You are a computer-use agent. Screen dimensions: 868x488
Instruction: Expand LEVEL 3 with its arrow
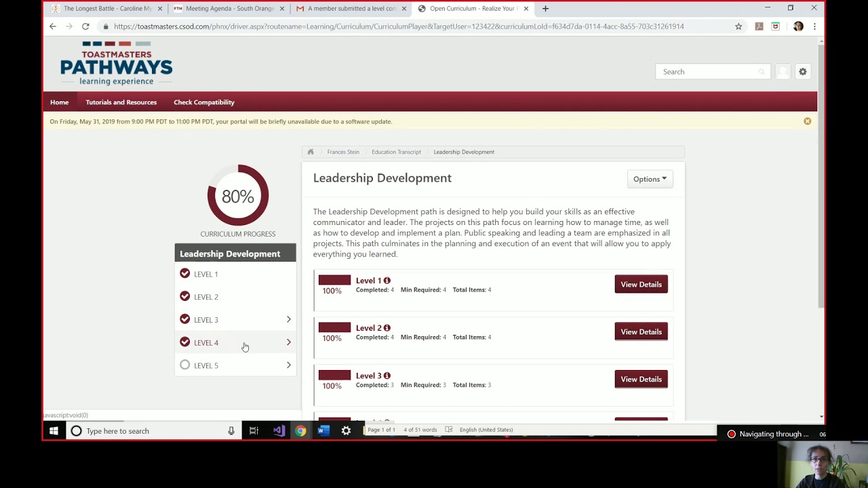point(288,319)
